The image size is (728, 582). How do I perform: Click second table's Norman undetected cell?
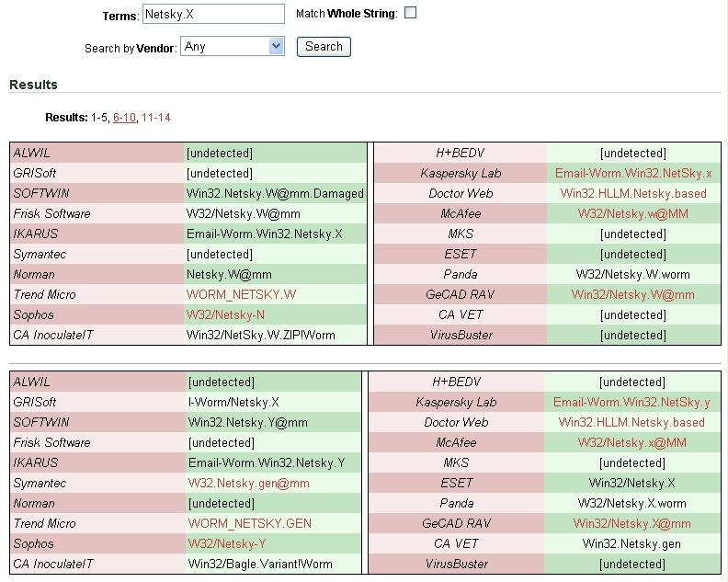(x=273, y=503)
